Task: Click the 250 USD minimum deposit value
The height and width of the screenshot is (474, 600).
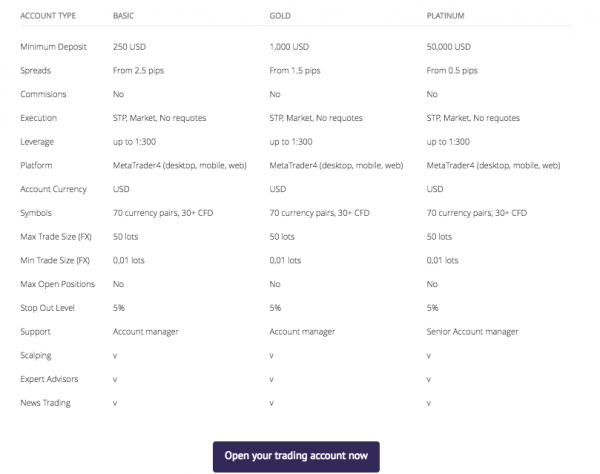Action: [x=129, y=47]
